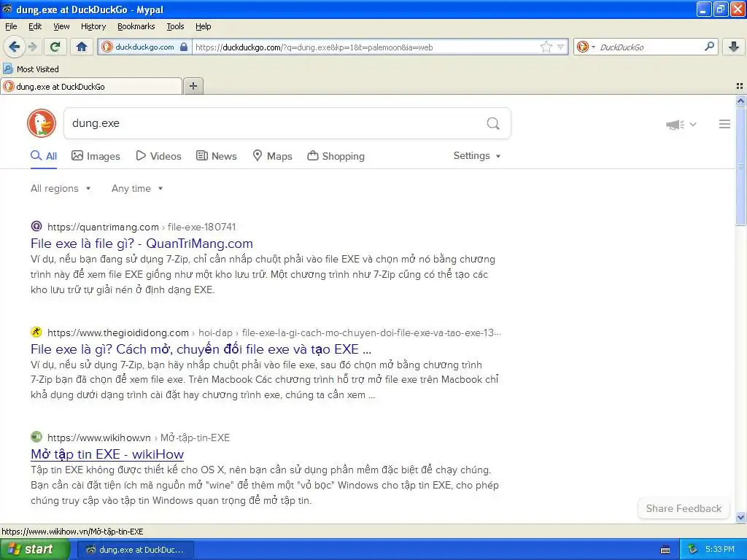Switch to the Videos tab
Viewport: 747px width, 560px height.
click(158, 156)
